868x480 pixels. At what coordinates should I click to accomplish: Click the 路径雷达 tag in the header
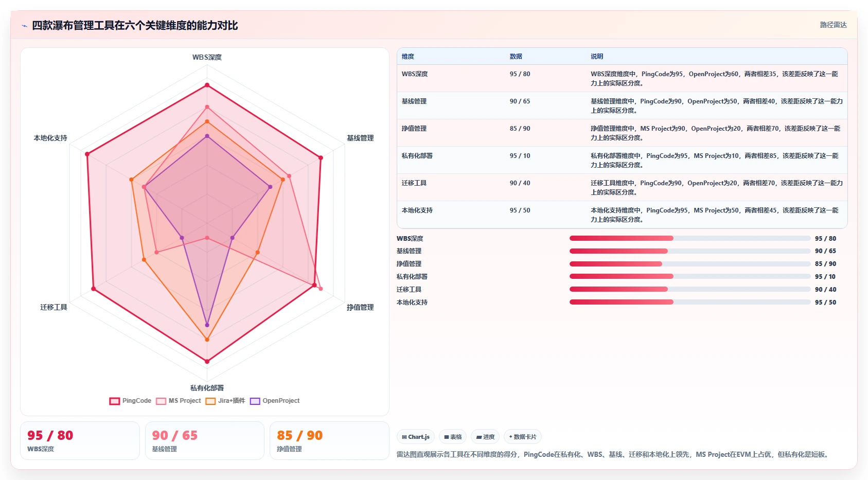pyautogui.click(x=833, y=25)
